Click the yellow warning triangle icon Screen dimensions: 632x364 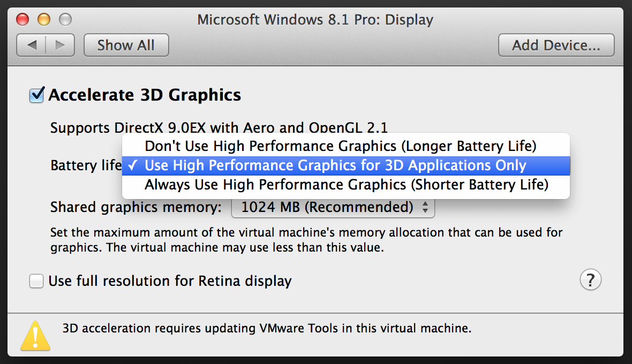(35, 336)
